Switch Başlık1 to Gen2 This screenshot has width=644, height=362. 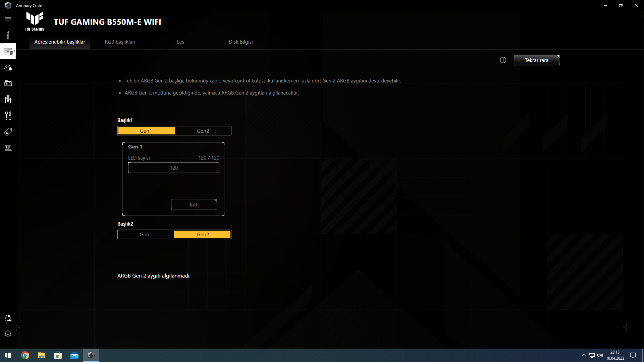(203, 131)
